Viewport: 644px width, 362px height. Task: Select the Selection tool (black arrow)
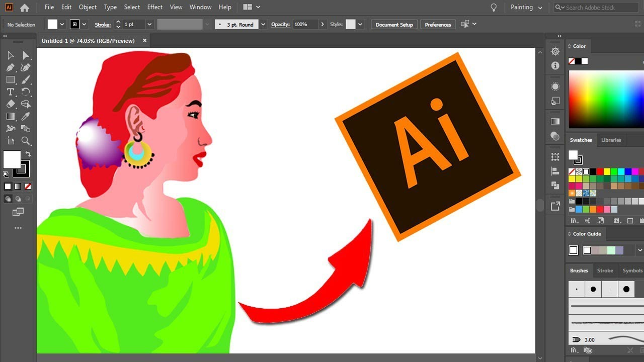point(11,55)
